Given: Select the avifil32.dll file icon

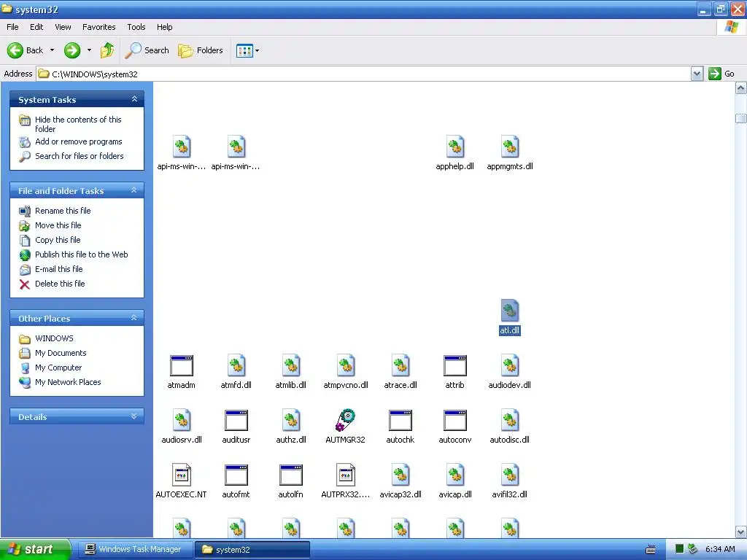Looking at the screenshot, I should (x=509, y=475).
